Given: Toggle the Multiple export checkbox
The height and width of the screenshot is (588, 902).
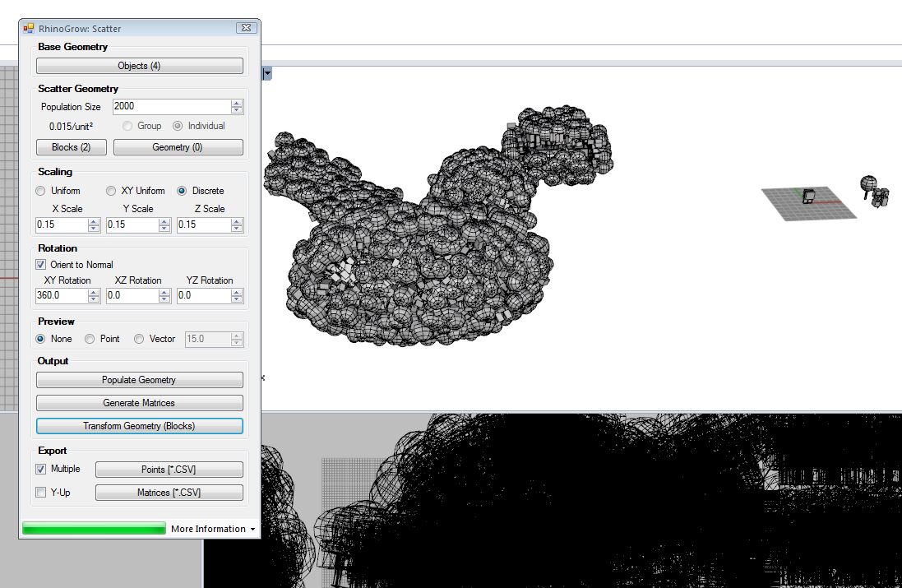Looking at the screenshot, I should coord(41,469).
